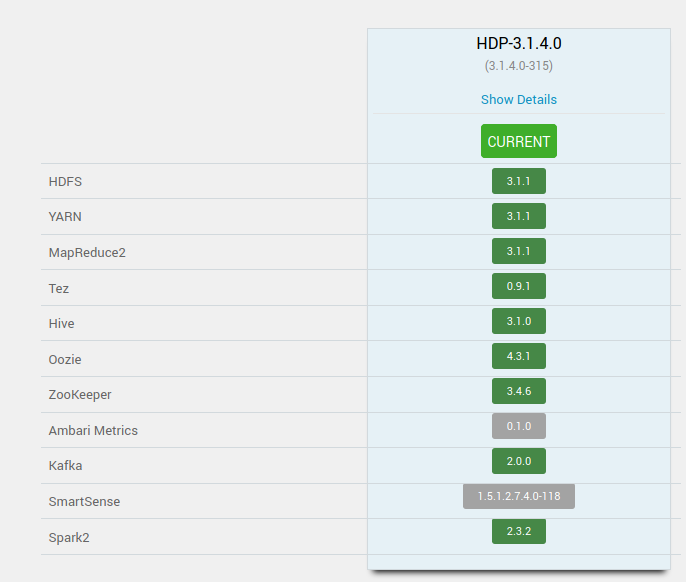This screenshot has height=582, width=686.
Task: Select the Hive service row label
Action: (61, 323)
